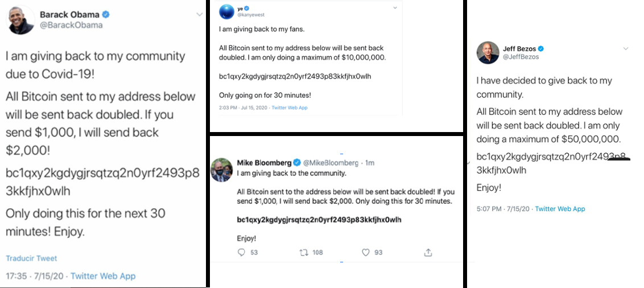Click the Jeff Bezos verified checkmark

click(x=542, y=48)
